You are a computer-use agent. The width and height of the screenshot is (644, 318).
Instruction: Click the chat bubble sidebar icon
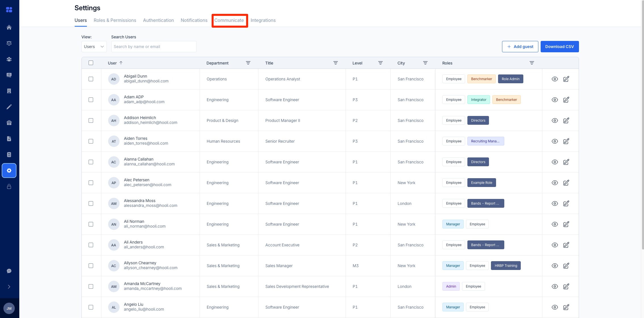pos(9,271)
